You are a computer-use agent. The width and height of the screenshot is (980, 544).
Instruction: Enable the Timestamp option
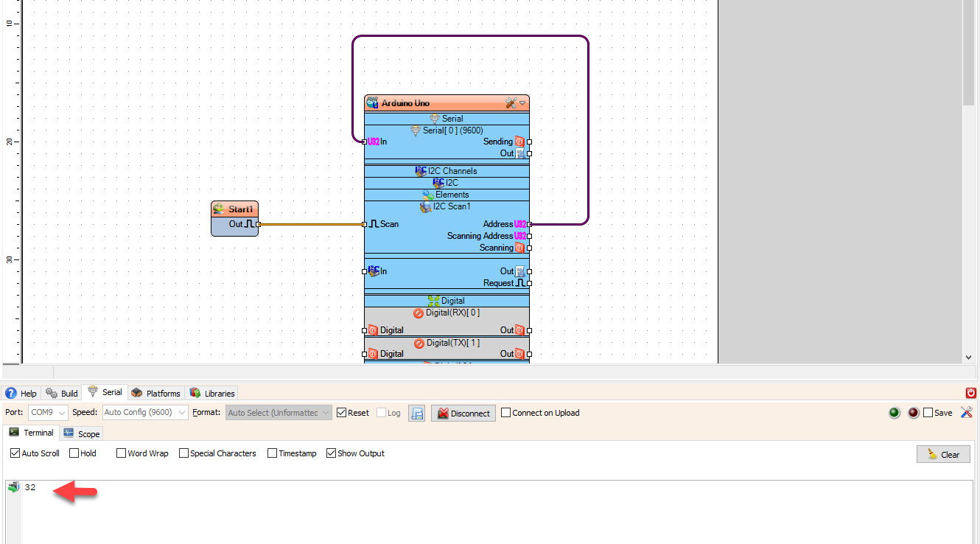(x=272, y=453)
